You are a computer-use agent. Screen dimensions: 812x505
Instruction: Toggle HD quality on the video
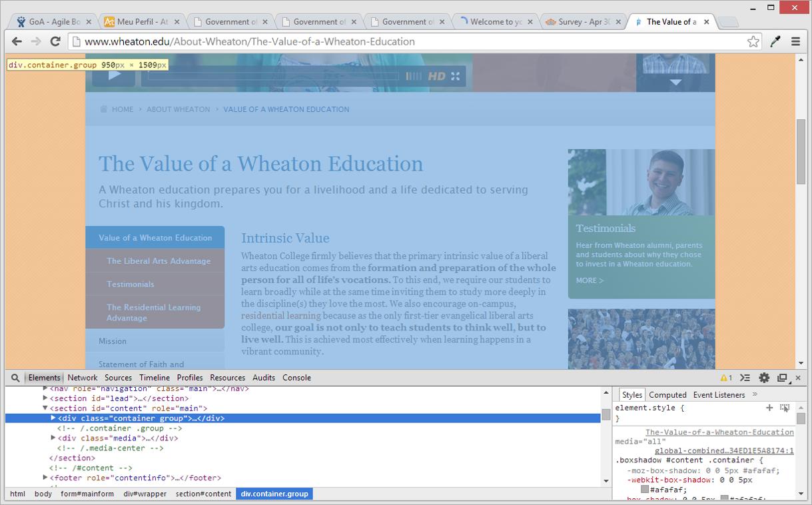tap(437, 76)
